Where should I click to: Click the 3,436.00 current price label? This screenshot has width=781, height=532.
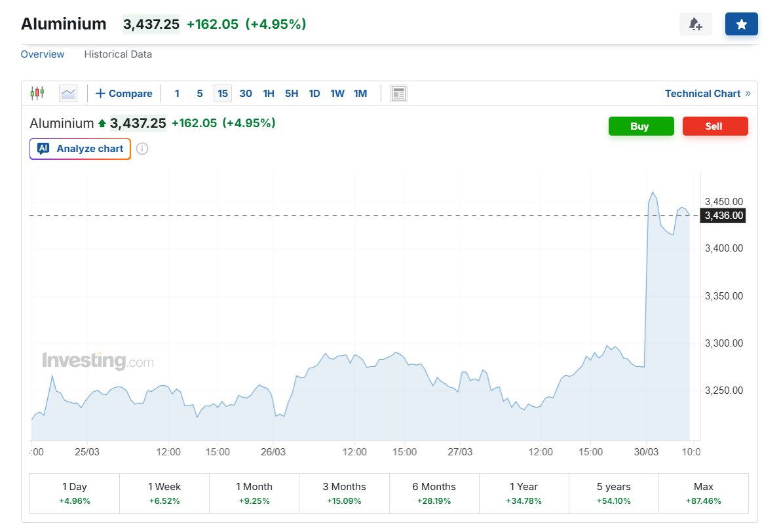click(x=723, y=216)
